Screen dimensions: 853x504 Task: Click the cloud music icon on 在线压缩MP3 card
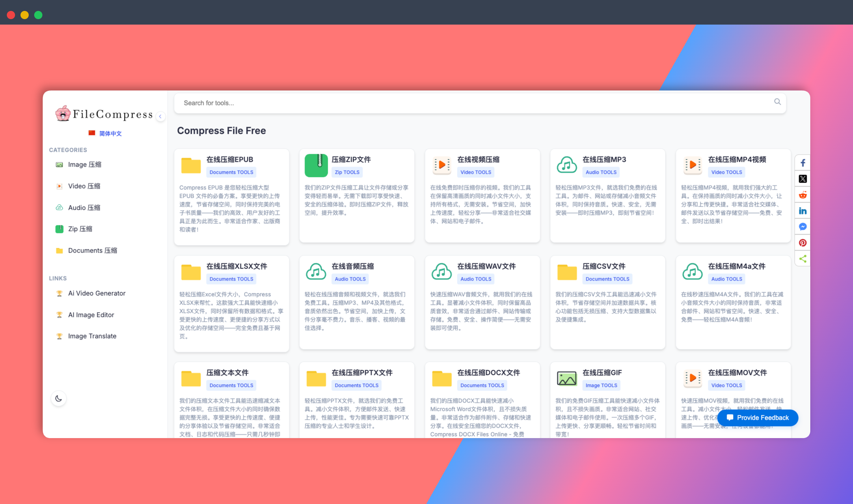(566, 165)
